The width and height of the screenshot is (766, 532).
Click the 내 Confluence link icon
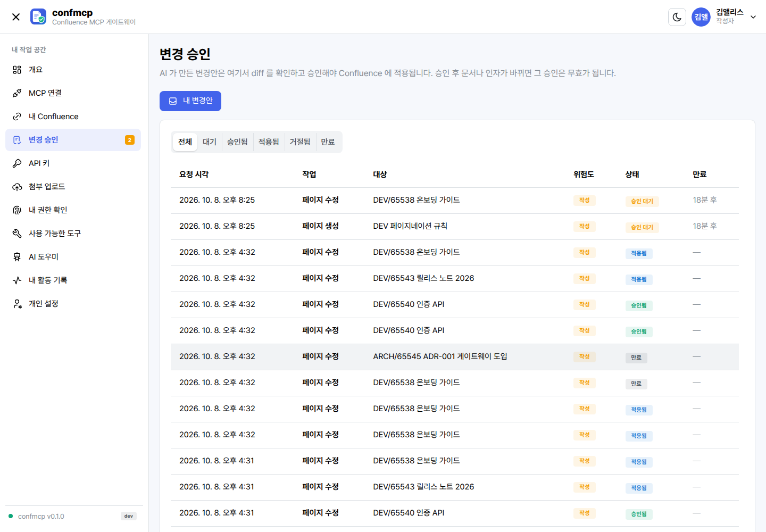(x=17, y=117)
